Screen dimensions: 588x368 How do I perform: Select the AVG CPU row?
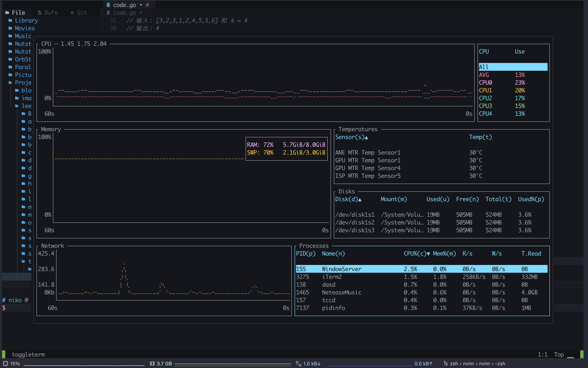[x=513, y=75]
